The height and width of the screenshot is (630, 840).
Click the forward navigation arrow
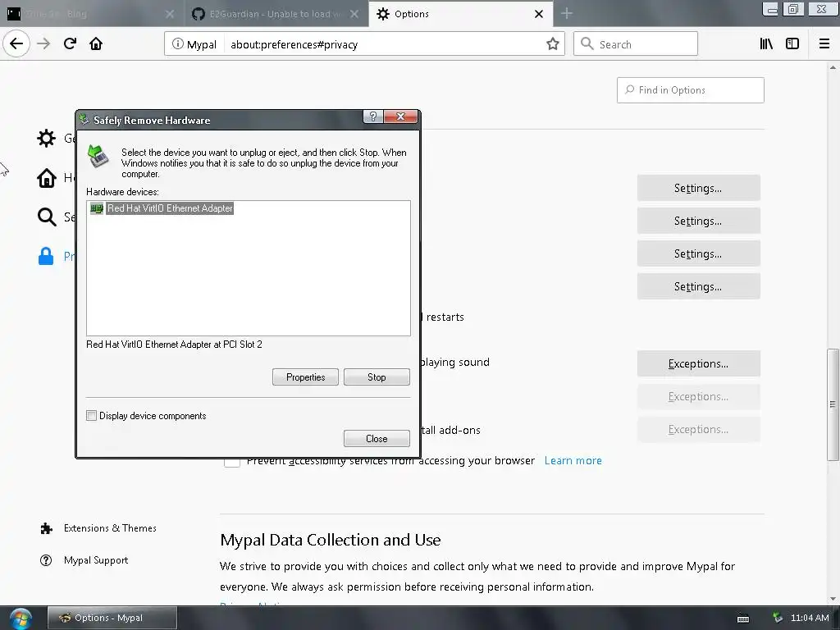coord(43,44)
